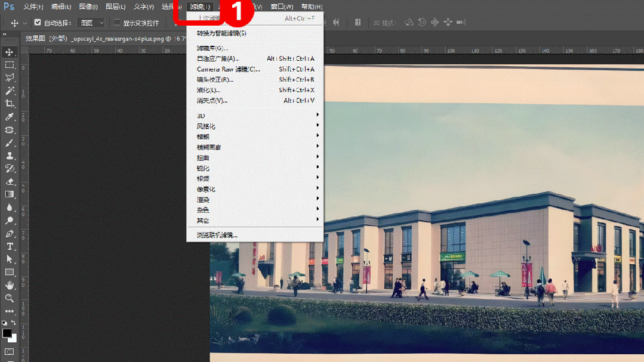Image resolution: width=644 pixels, height=362 pixels.
Task: Select the Gradient tool
Action: point(10,194)
